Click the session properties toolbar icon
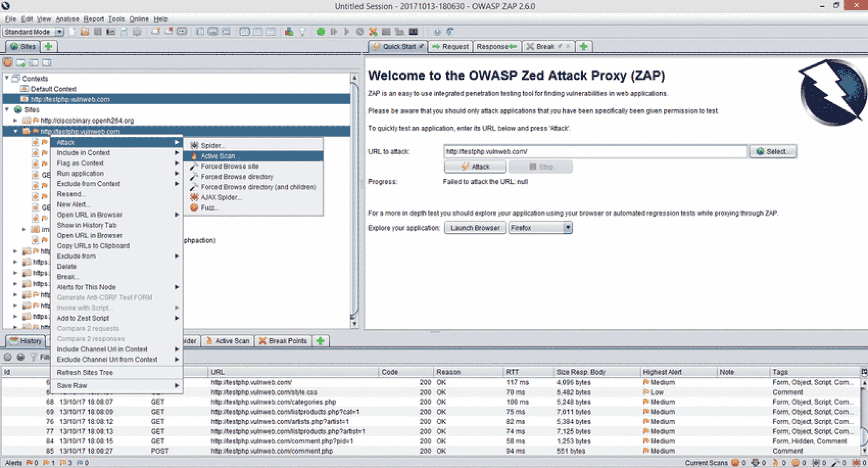The height and width of the screenshot is (468, 868). coord(124,32)
